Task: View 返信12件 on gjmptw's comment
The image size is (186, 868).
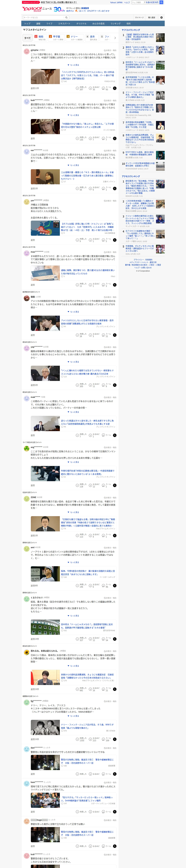Action: click(35, 88)
